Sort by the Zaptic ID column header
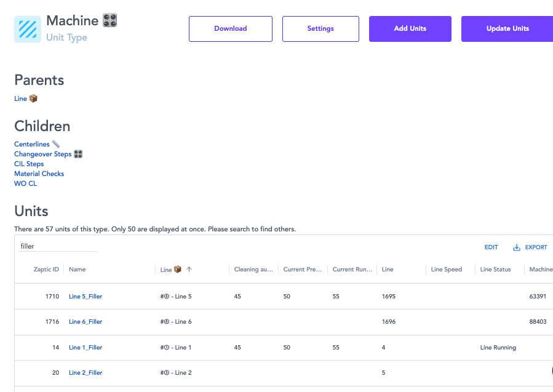Screen dimensions: 553x392 point(46,270)
